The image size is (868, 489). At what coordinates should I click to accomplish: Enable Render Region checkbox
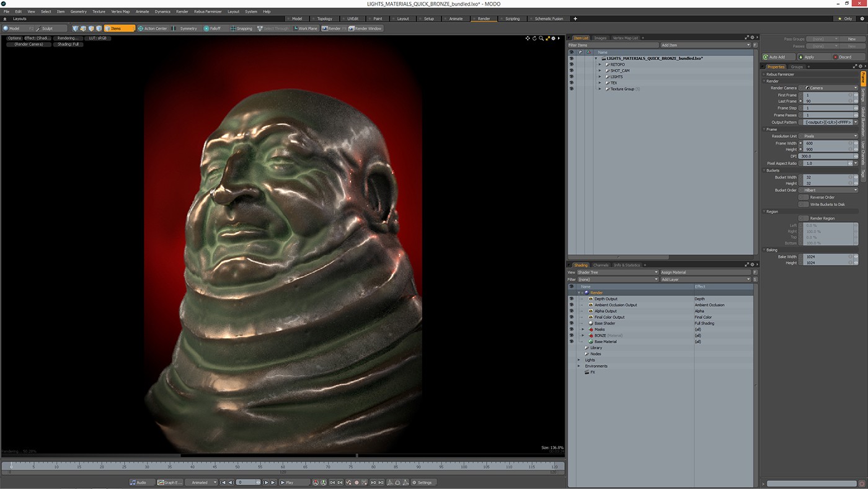[804, 218]
